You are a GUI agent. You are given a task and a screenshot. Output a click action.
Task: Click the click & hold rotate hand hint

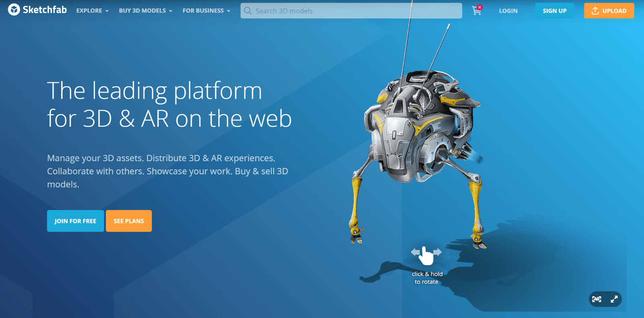427,256
